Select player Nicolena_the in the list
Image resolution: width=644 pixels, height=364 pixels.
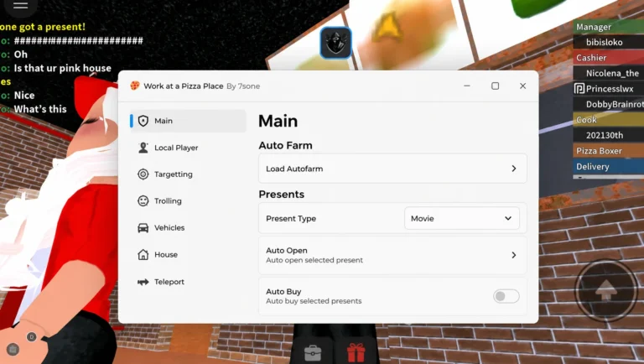click(609, 73)
